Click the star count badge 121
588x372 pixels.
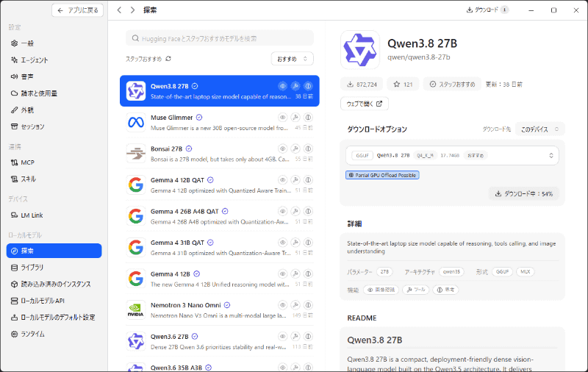(x=403, y=85)
